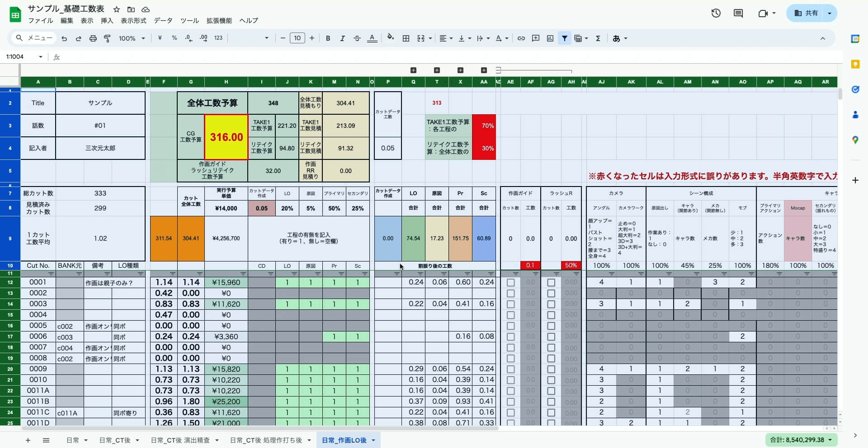Switch to 日常_CT後 演出精査 tab
868x448 pixels.
point(180,440)
